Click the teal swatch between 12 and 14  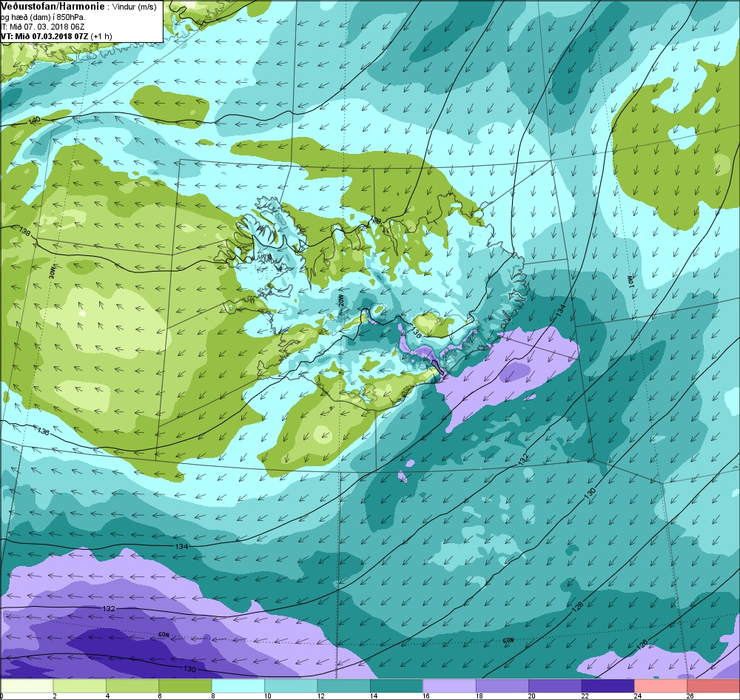[x=344, y=685]
